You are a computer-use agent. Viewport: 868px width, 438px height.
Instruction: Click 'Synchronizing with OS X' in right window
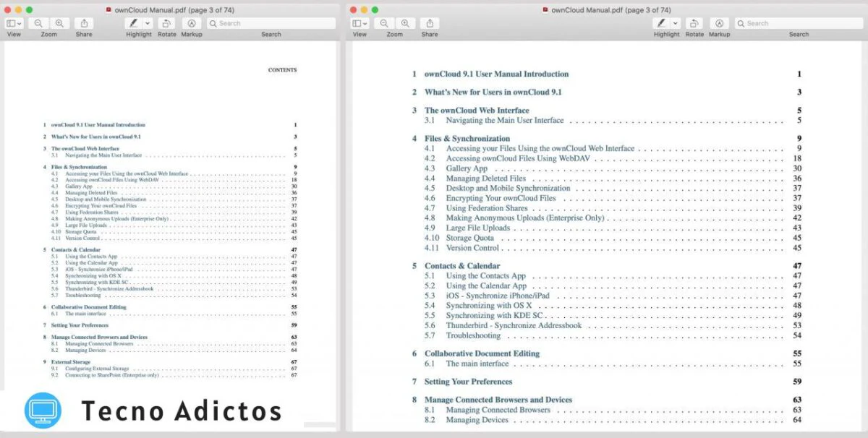tap(489, 305)
